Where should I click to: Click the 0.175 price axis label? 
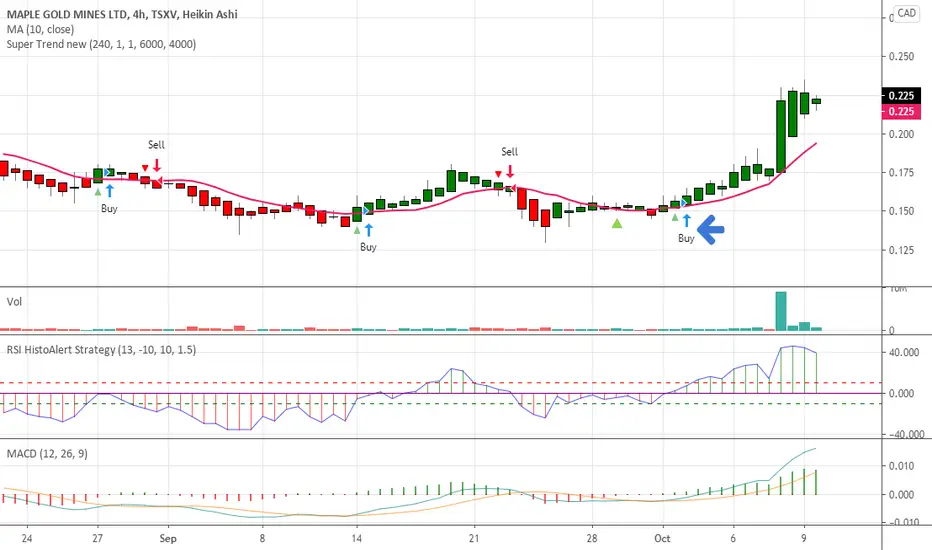coord(901,173)
